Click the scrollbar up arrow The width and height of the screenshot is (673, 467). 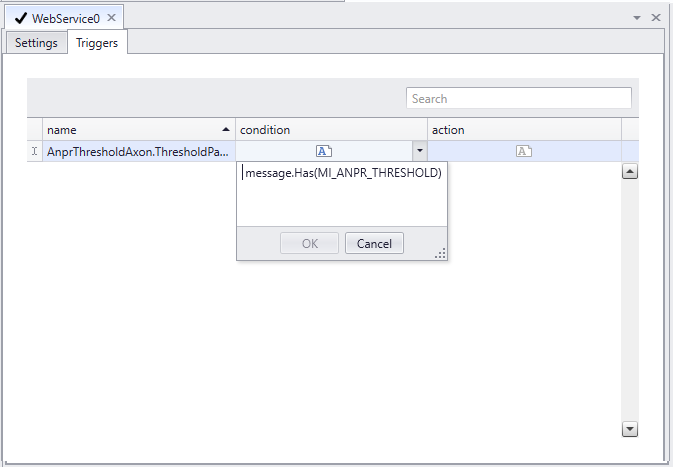click(x=630, y=172)
